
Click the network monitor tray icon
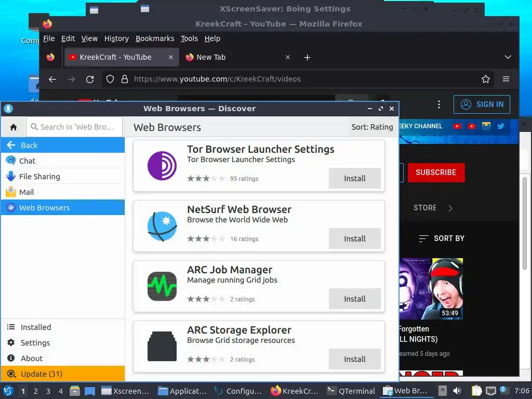pyautogui.click(x=490, y=391)
